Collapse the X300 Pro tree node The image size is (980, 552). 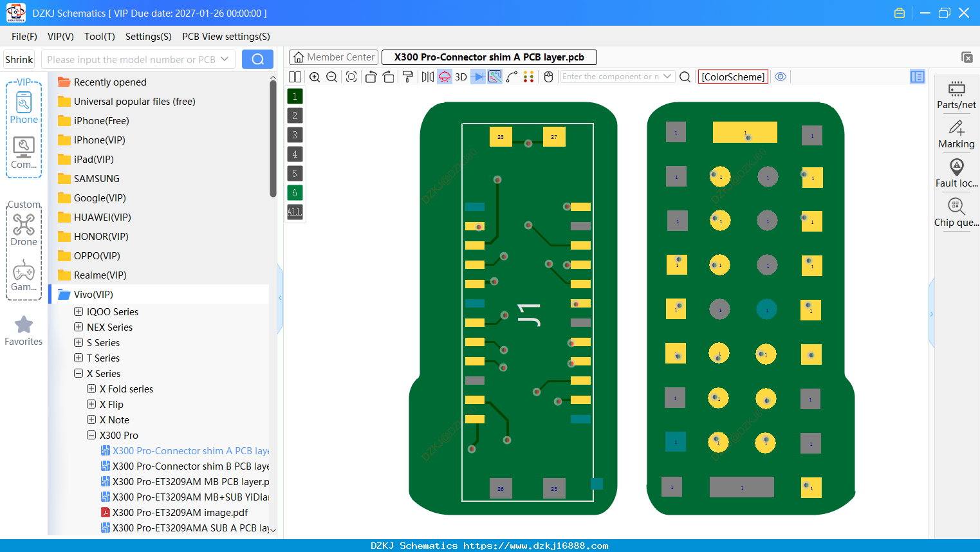(91, 435)
